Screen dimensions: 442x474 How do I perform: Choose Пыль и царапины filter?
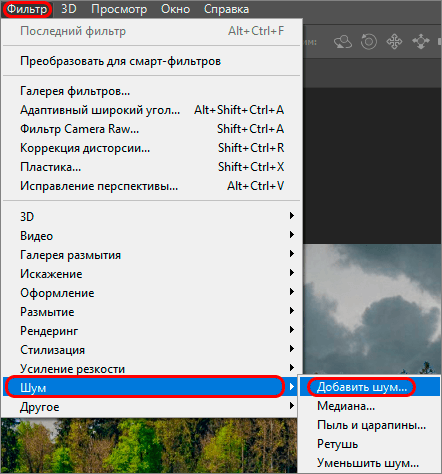click(x=370, y=425)
